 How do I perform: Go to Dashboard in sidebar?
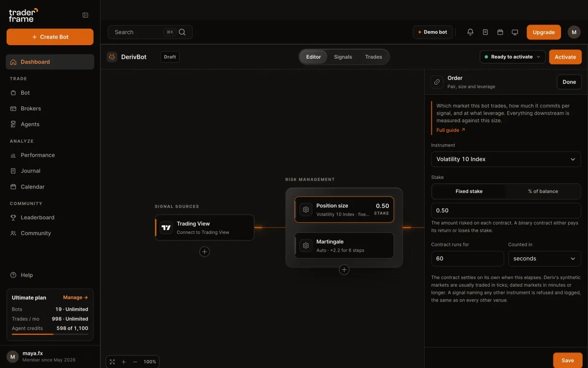coord(50,62)
